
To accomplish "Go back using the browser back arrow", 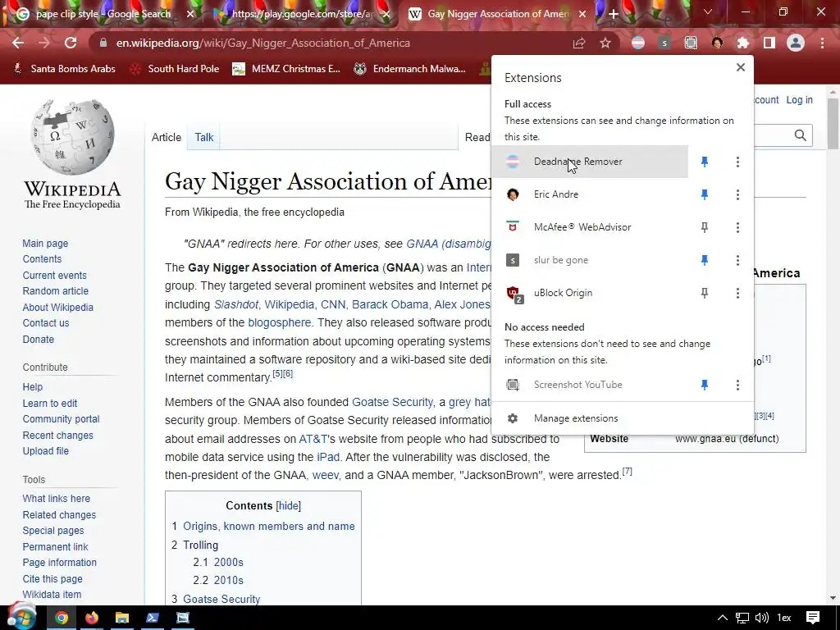I will 18,43.
